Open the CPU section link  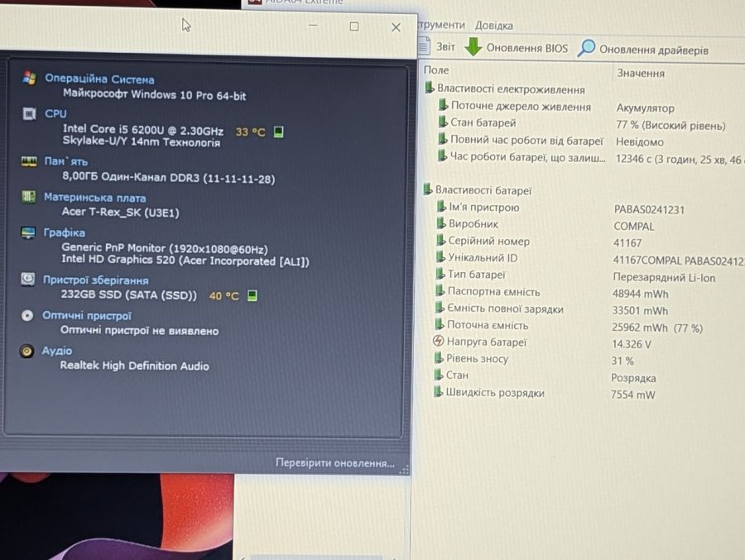[x=55, y=114]
